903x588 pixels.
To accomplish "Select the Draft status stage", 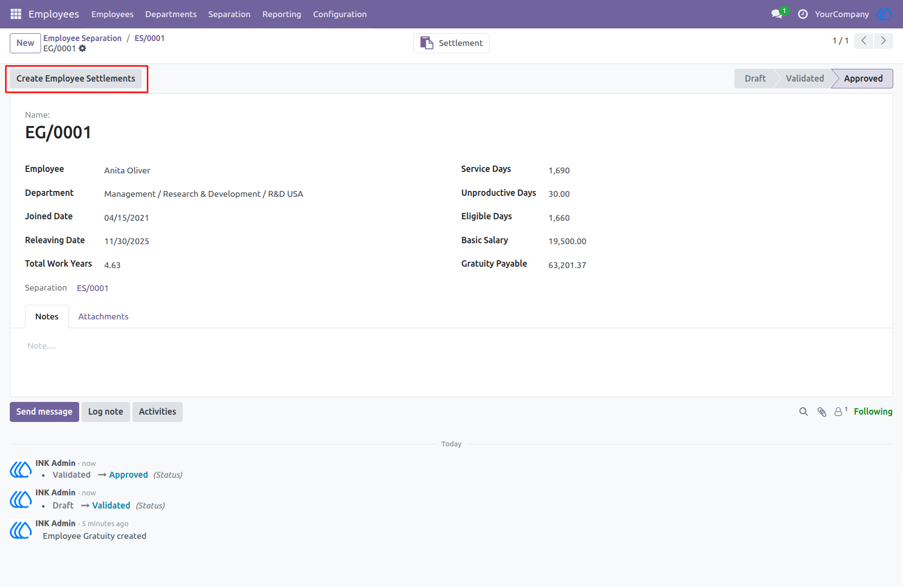I will [x=755, y=79].
